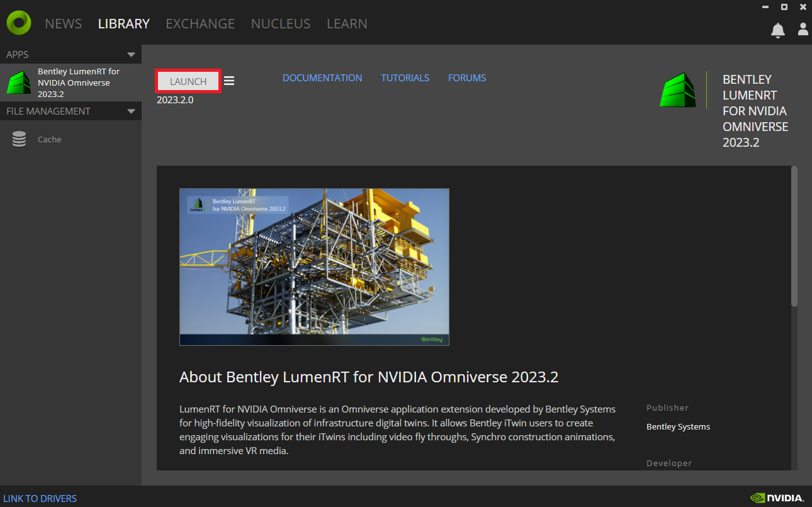Click the 2023.2.0 version text
Viewport: 812px width, 507px height.
point(175,100)
